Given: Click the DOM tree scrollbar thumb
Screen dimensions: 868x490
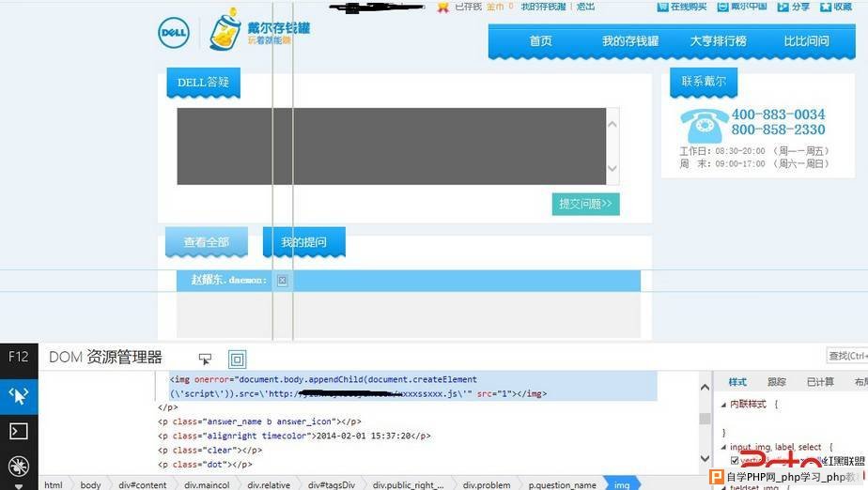Looking at the screenshot, I should 705,419.
